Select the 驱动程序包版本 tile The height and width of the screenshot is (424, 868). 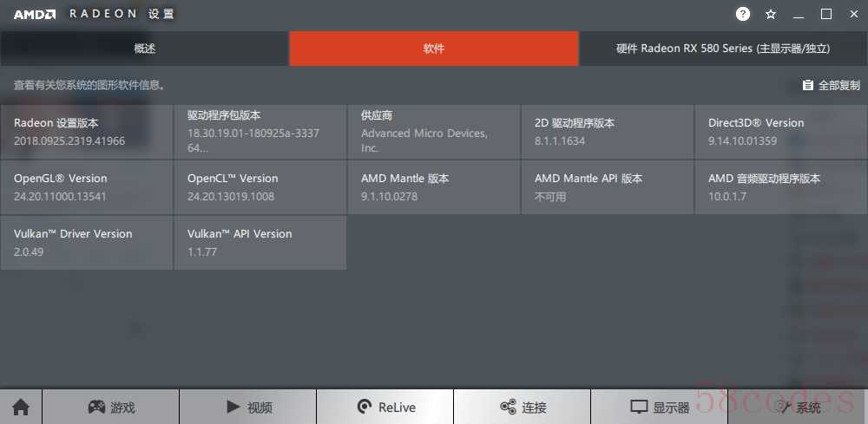click(260, 132)
